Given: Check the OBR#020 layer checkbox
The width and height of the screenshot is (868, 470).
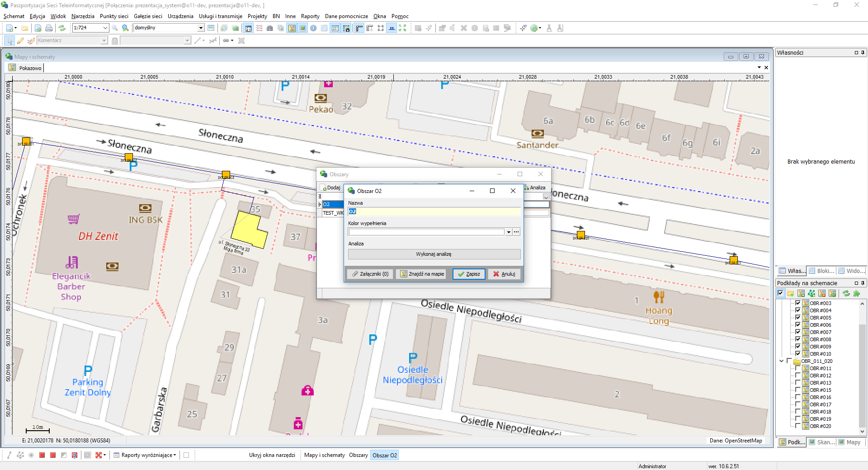Looking at the screenshot, I should coord(798,426).
